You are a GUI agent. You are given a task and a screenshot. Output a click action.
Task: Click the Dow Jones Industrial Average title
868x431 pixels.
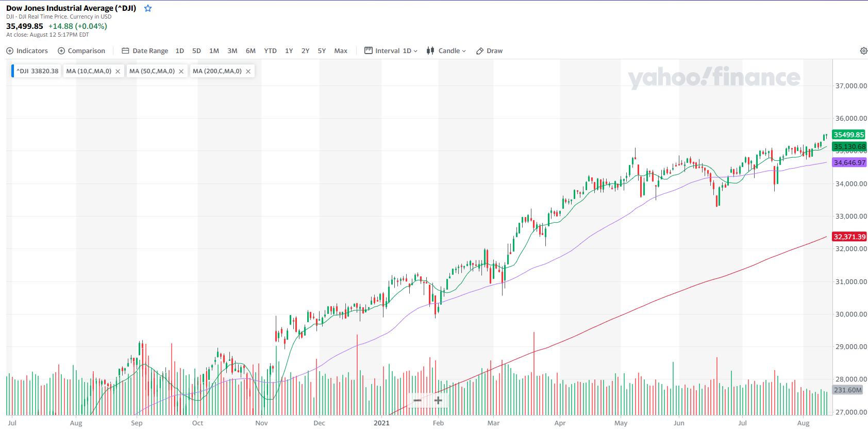coord(71,8)
